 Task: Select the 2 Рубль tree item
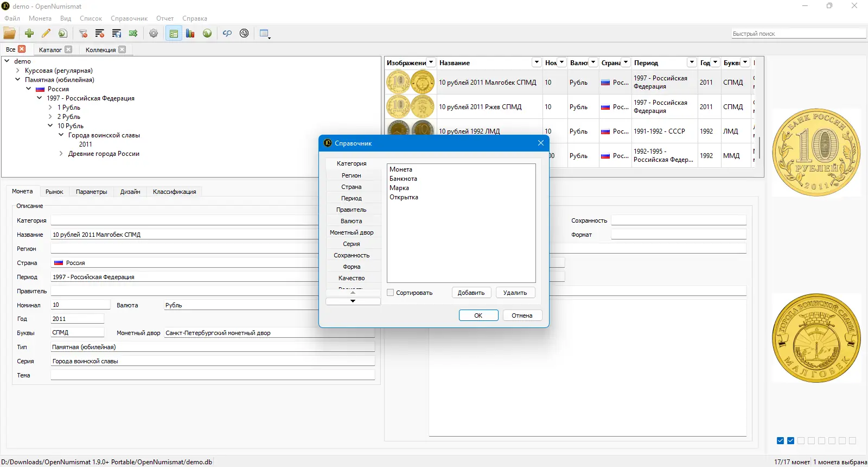(69, 117)
